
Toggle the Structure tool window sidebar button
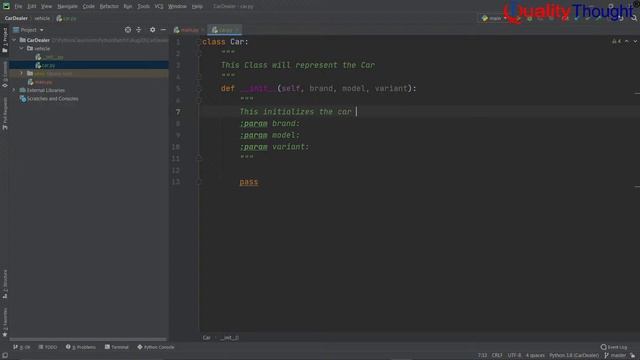pos(5,284)
